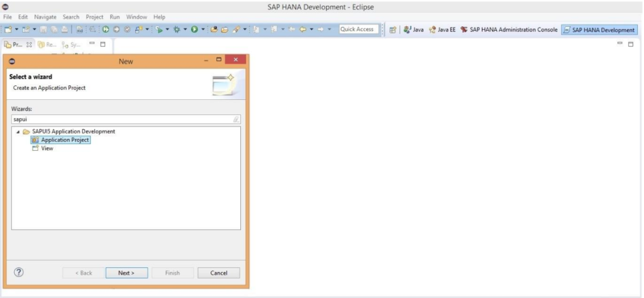Maximize the editor area
The height and width of the screenshot is (298, 644).
tap(631, 44)
